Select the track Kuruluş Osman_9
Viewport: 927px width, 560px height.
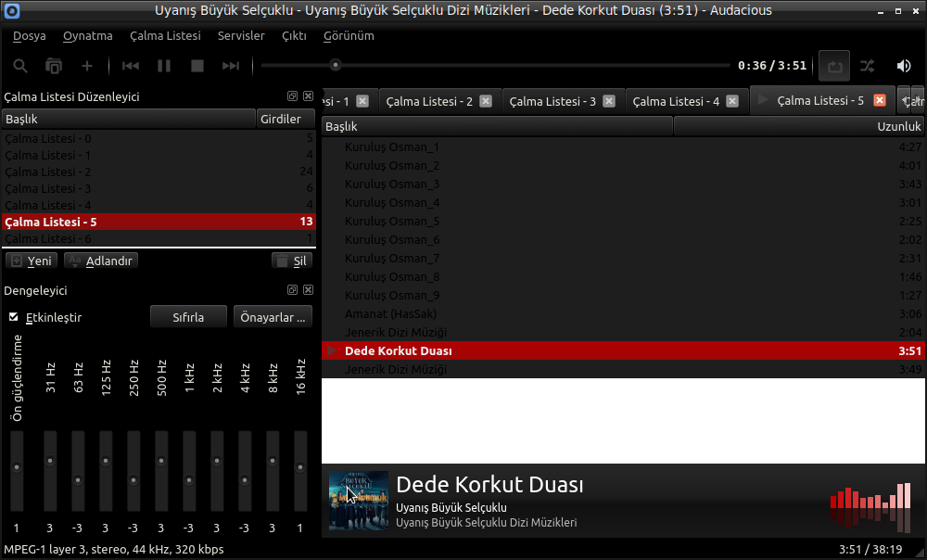coord(623,295)
